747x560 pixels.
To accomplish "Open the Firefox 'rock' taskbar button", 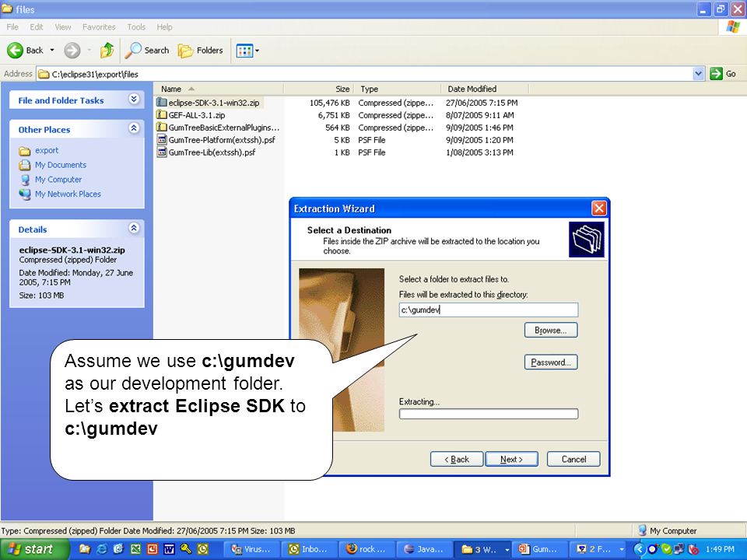I will pos(366,549).
